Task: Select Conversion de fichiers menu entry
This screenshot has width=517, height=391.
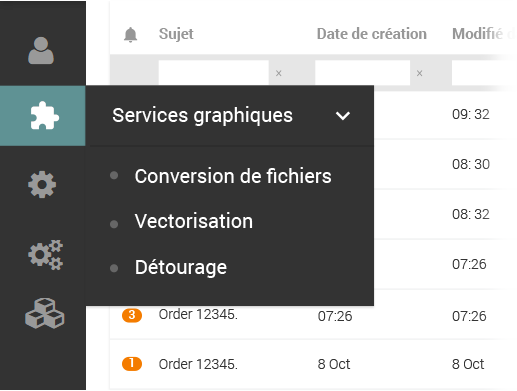Action: [x=233, y=176]
